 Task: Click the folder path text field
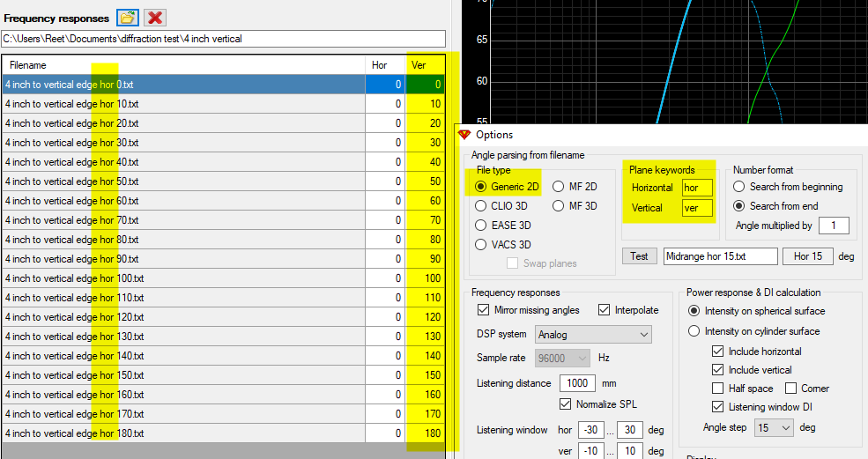tap(224, 39)
